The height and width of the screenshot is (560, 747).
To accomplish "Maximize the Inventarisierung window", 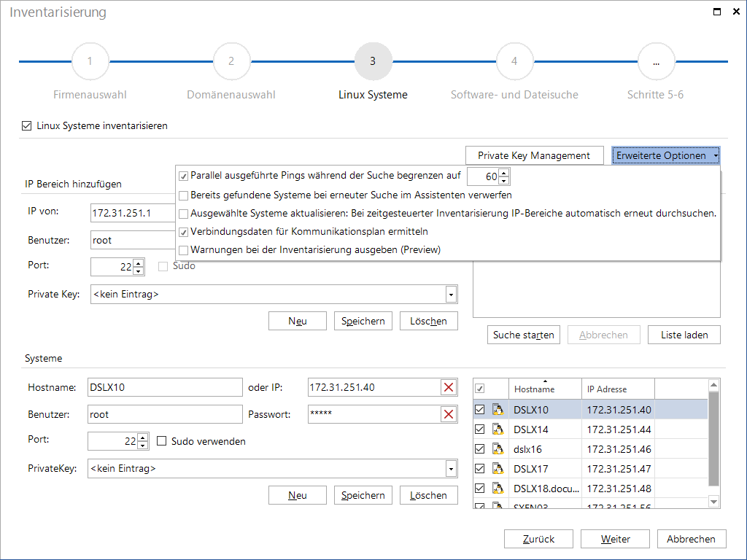I will click(717, 12).
